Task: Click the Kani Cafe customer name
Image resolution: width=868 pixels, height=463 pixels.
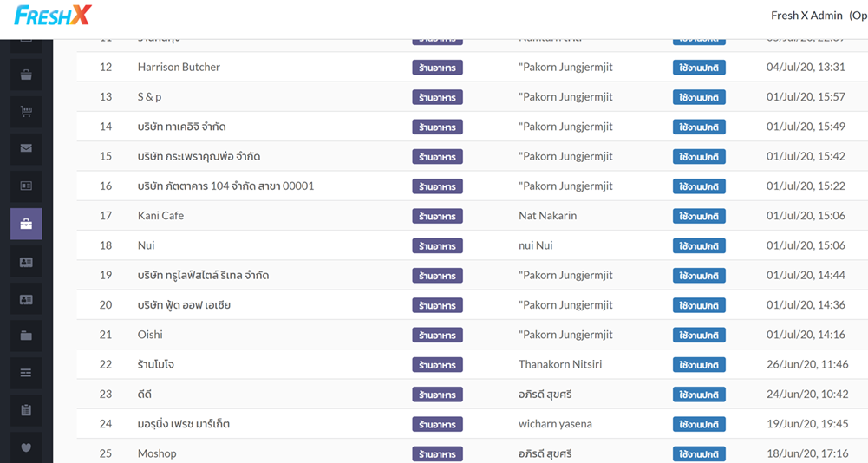Action: tap(160, 216)
